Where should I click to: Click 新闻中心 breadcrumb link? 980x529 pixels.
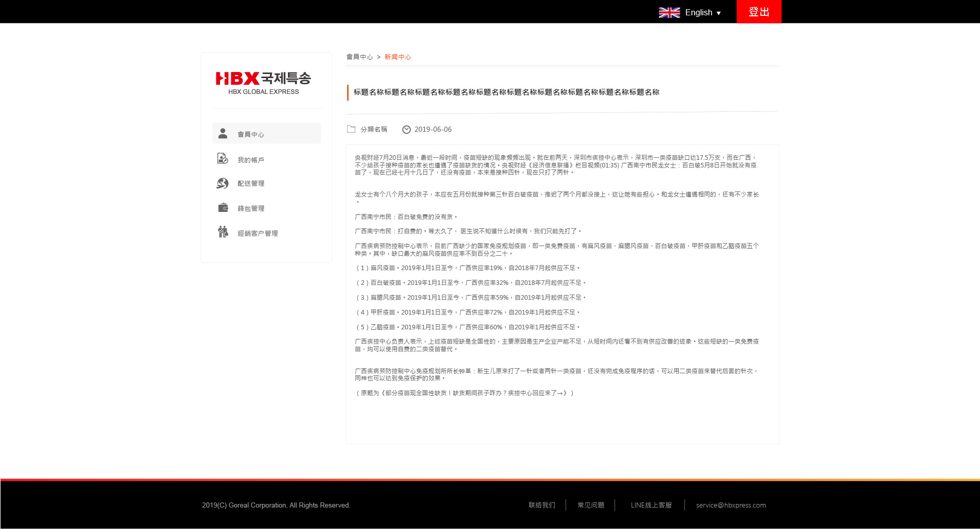(398, 57)
